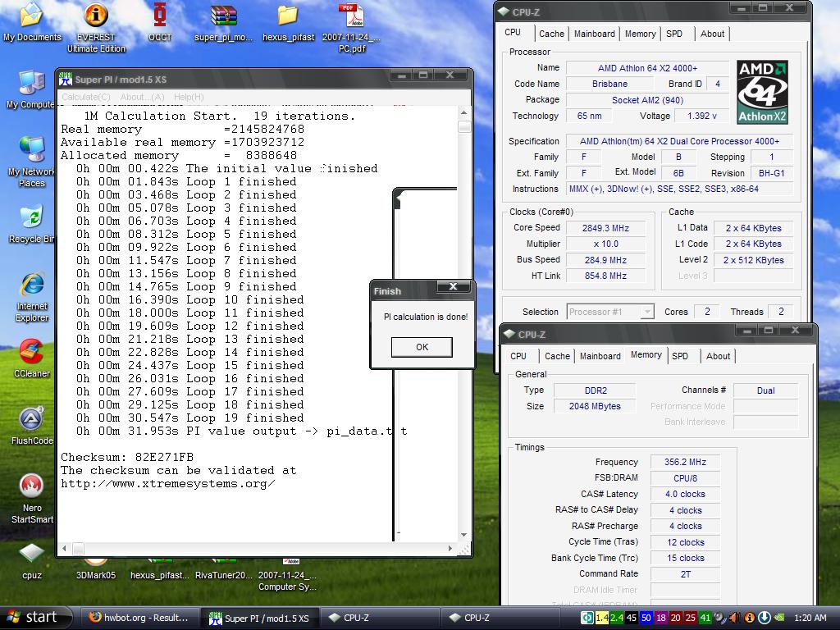840x630 pixels.
Task: Select Cache tab in lower CPU-Z window
Action: point(557,356)
